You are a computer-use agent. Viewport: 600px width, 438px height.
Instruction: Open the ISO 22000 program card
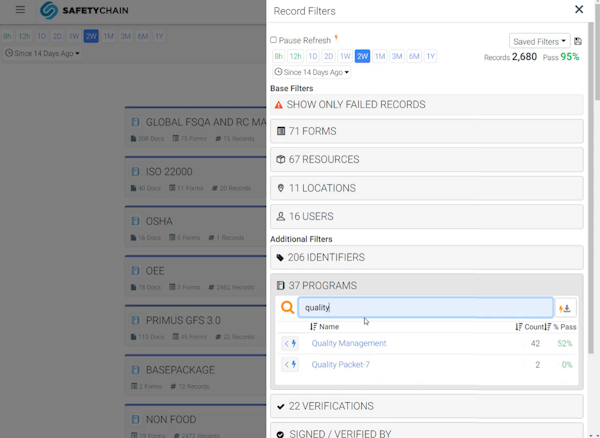196,177
